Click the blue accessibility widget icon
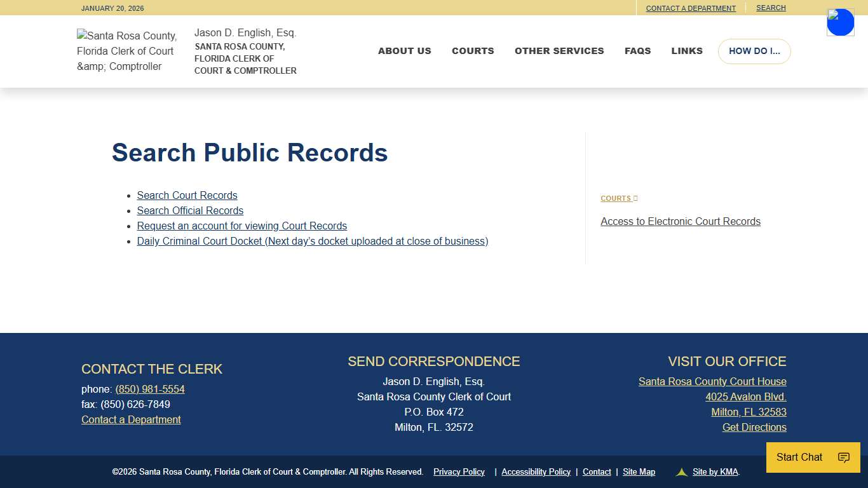Image resolution: width=868 pixels, height=488 pixels. coord(840,22)
